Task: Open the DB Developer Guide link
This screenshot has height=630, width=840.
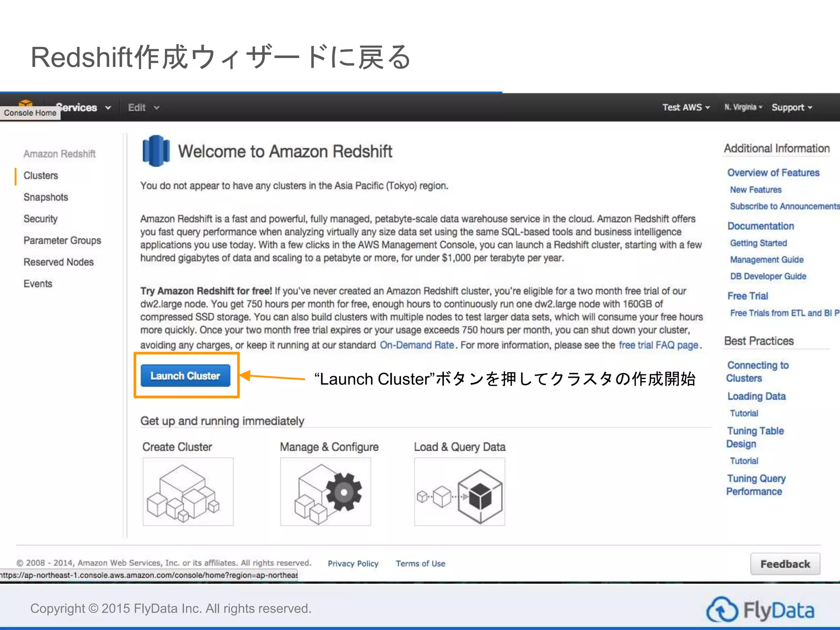Action: pyautogui.click(x=768, y=276)
